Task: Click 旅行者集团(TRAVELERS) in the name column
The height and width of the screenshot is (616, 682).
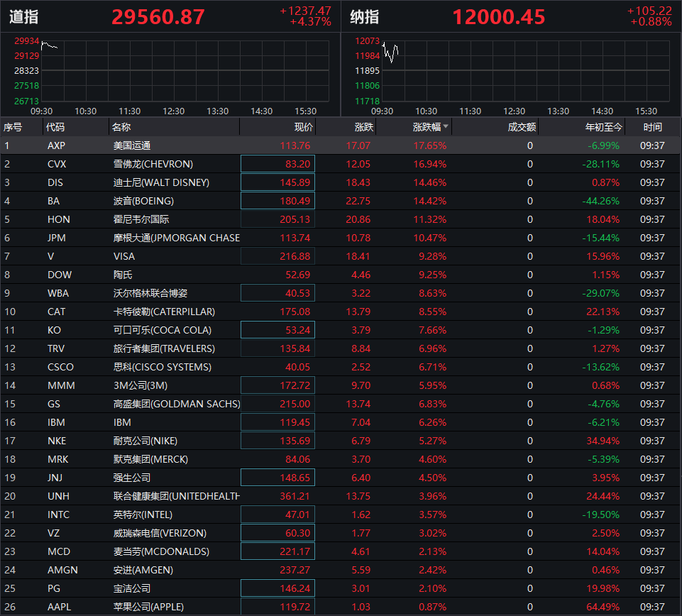Action: coord(164,348)
